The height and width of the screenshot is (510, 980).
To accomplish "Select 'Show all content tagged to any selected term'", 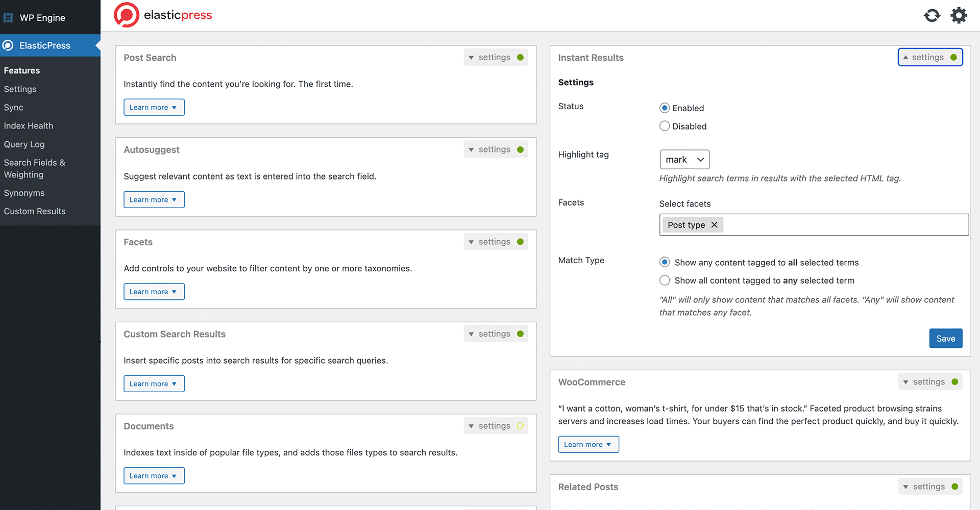I will [665, 280].
